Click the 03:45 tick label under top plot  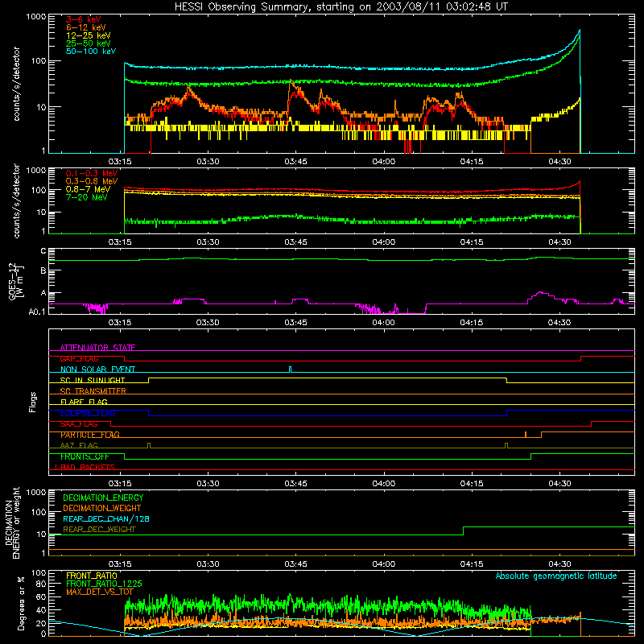point(295,162)
